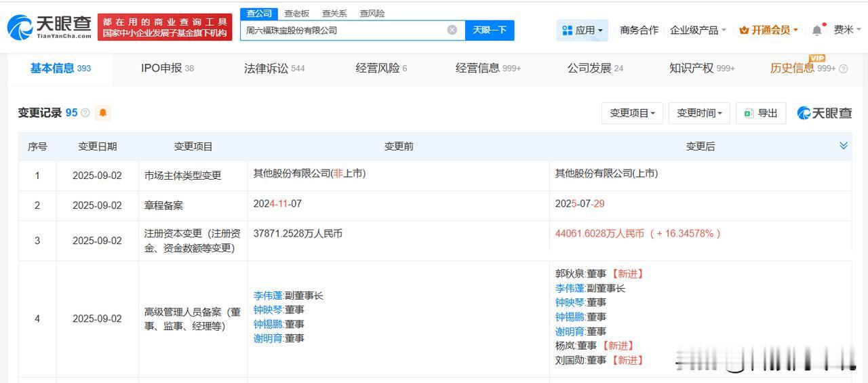Switch to the 查风险 search tab

(x=372, y=14)
